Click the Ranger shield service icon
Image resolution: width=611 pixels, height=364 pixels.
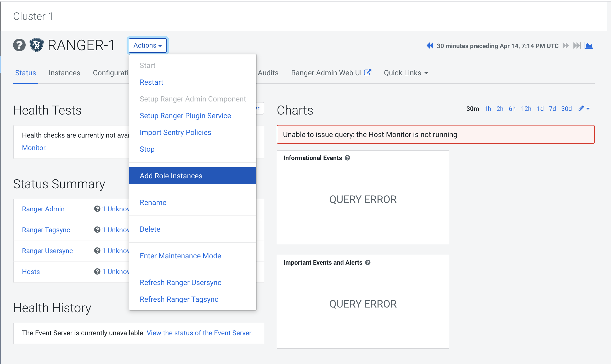pyautogui.click(x=36, y=45)
